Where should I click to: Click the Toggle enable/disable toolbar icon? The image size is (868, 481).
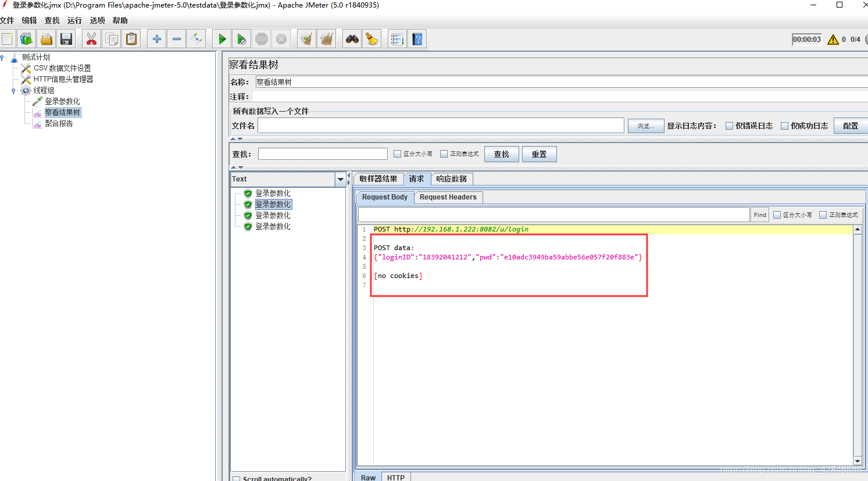[x=197, y=39]
